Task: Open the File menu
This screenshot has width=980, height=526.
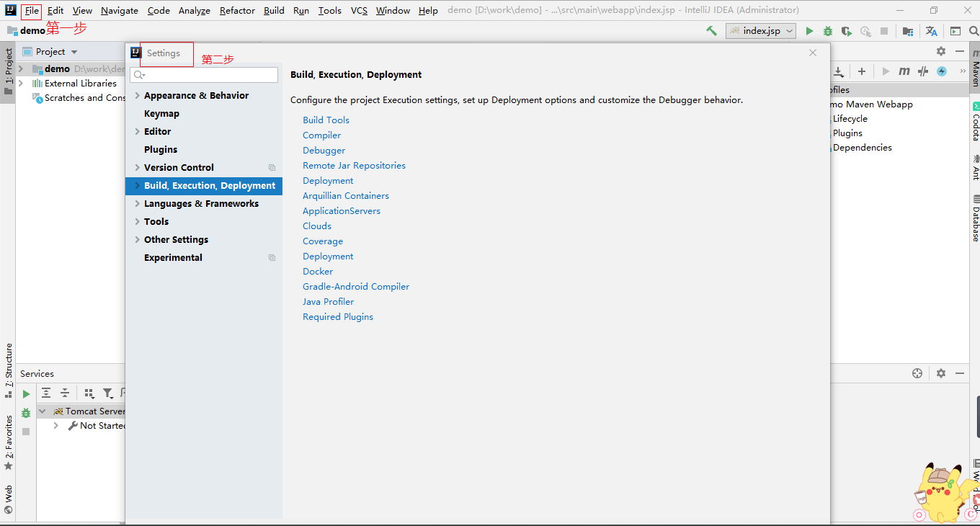Action: pos(32,10)
